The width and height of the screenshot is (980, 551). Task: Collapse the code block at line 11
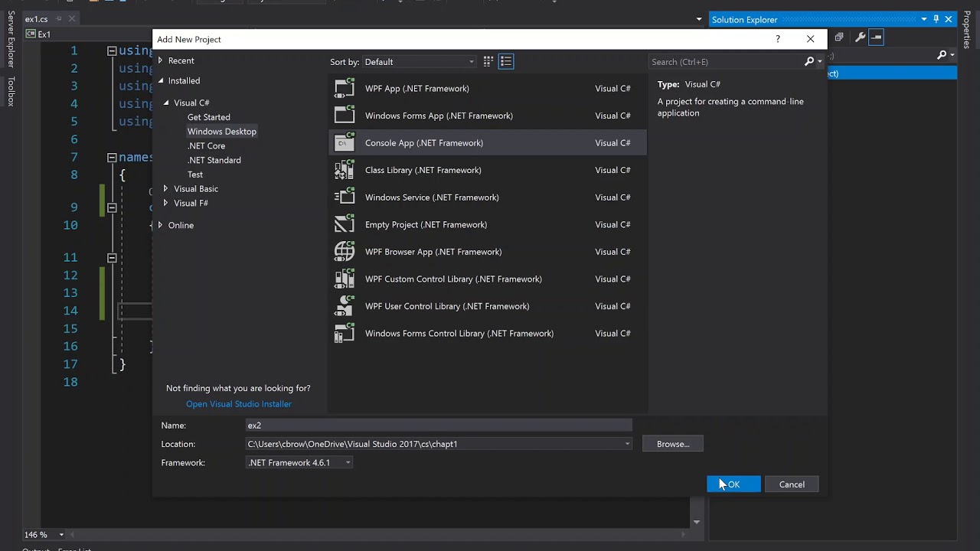pyautogui.click(x=112, y=258)
